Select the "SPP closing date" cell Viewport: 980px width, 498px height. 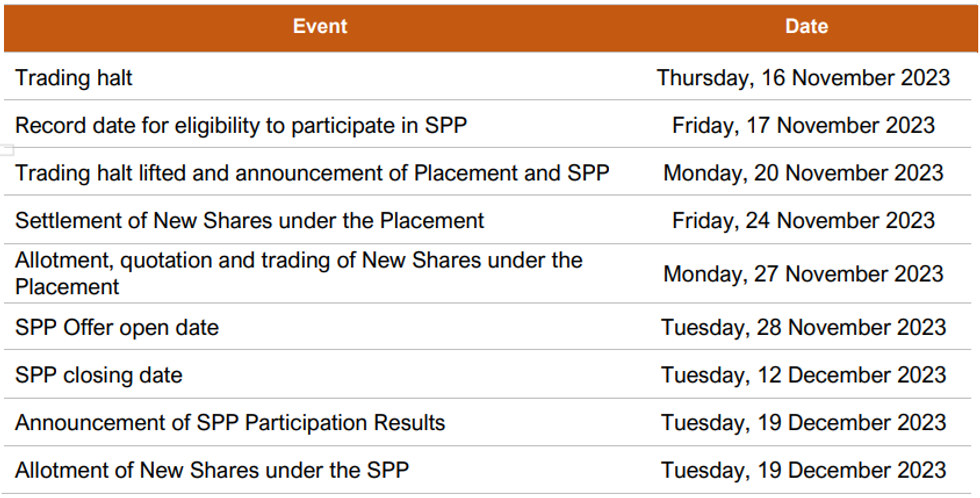[x=99, y=375]
